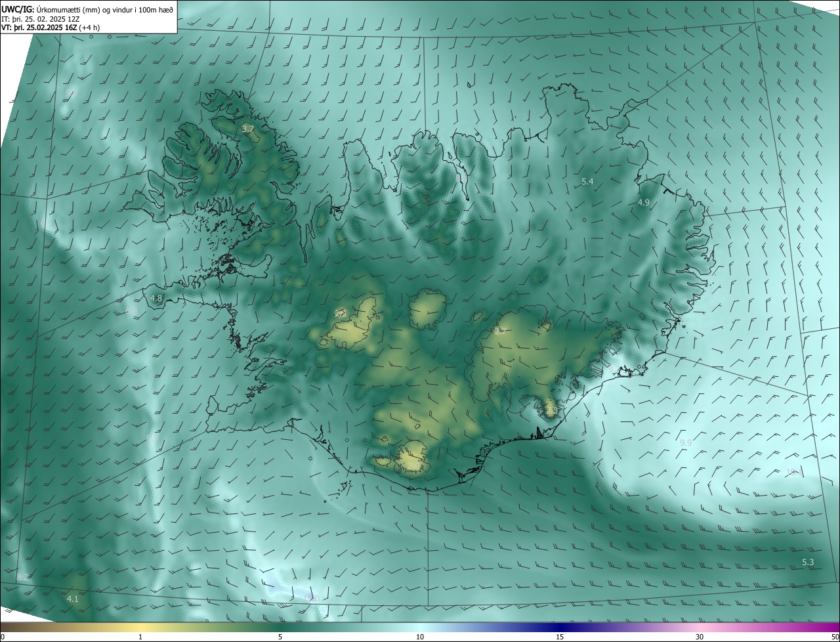Click legend tick label 10
The image size is (840, 642).
pyautogui.click(x=420, y=637)
